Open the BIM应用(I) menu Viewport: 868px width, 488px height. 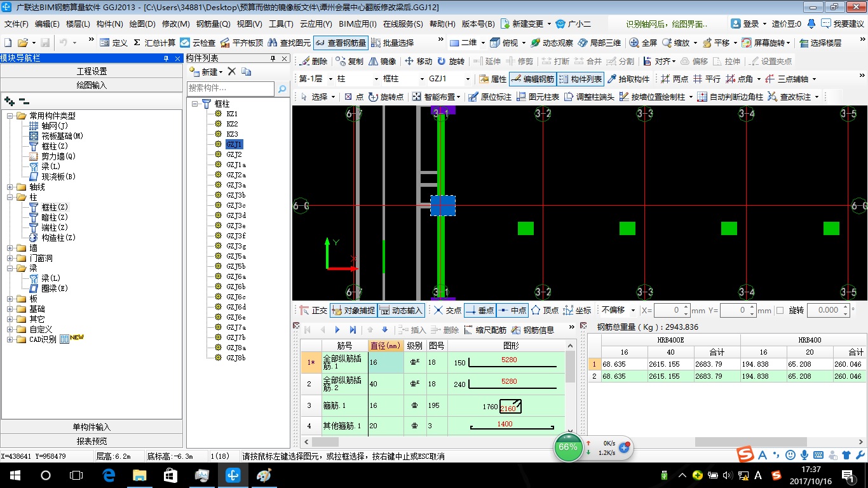coord(358,24)
